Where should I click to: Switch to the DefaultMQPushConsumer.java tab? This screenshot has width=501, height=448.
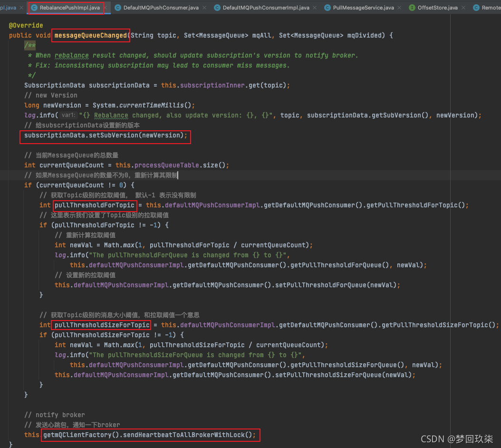[161, 8]
